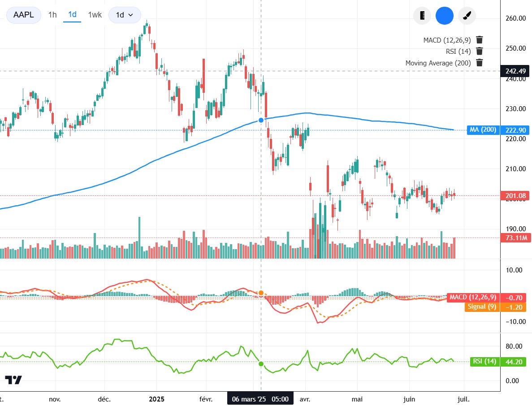This screenshot has width=532, height=406.
Task: Click the -1.20 signal value label
Action: click(514, 307)
